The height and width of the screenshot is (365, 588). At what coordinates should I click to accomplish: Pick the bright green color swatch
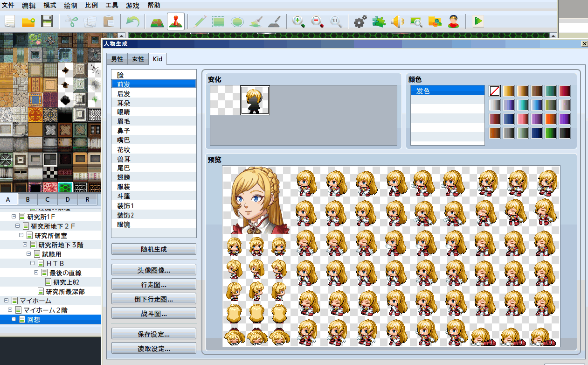[551, 133]
